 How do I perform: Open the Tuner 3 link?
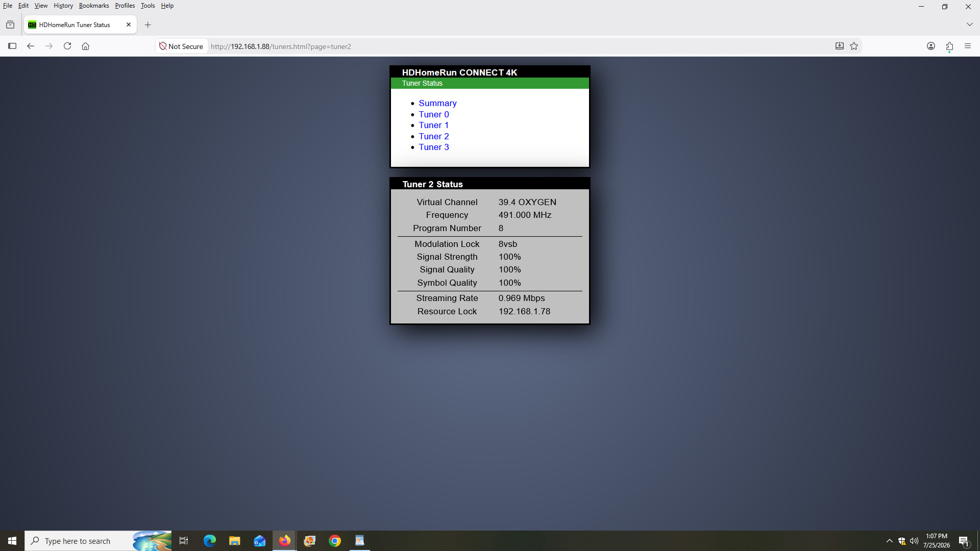(434, 147)
